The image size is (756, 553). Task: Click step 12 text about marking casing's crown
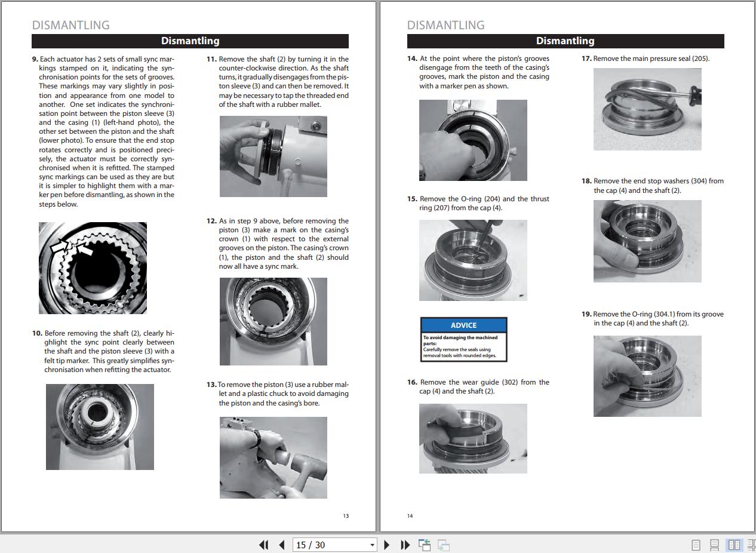278,244
